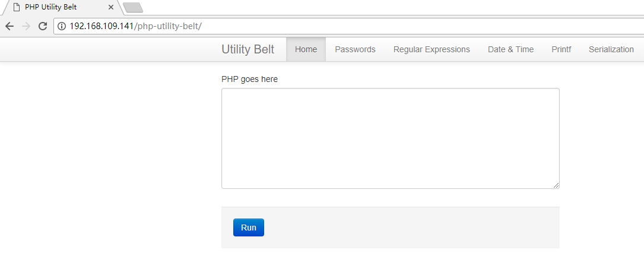The width and height of the screenshot is (644, 256).
Task: Click inside the PHP code textarea
Action: click(390, 138)
